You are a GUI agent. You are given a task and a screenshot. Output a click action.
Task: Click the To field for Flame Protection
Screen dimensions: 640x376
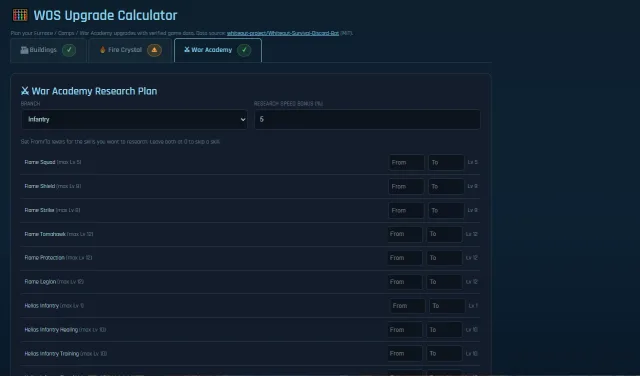click(444, 258)
